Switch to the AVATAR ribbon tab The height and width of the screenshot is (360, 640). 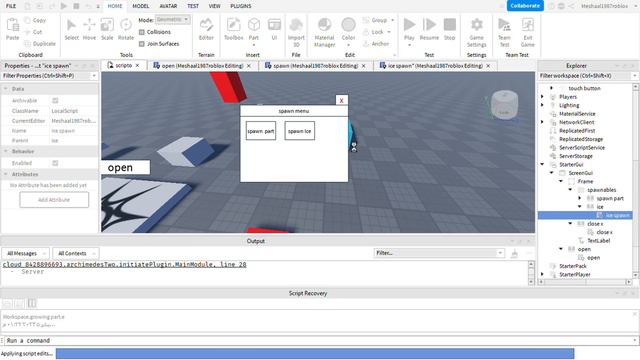tap(168, 6)
